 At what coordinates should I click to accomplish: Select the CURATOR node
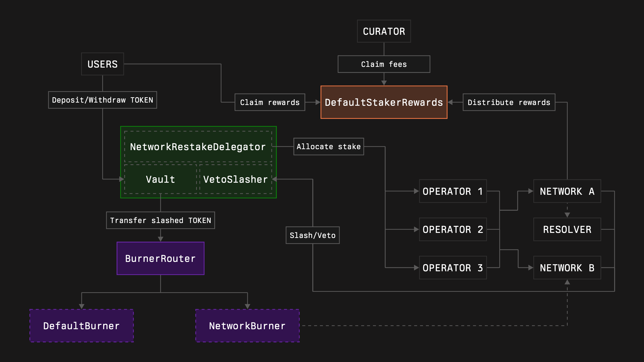(384, 31)
